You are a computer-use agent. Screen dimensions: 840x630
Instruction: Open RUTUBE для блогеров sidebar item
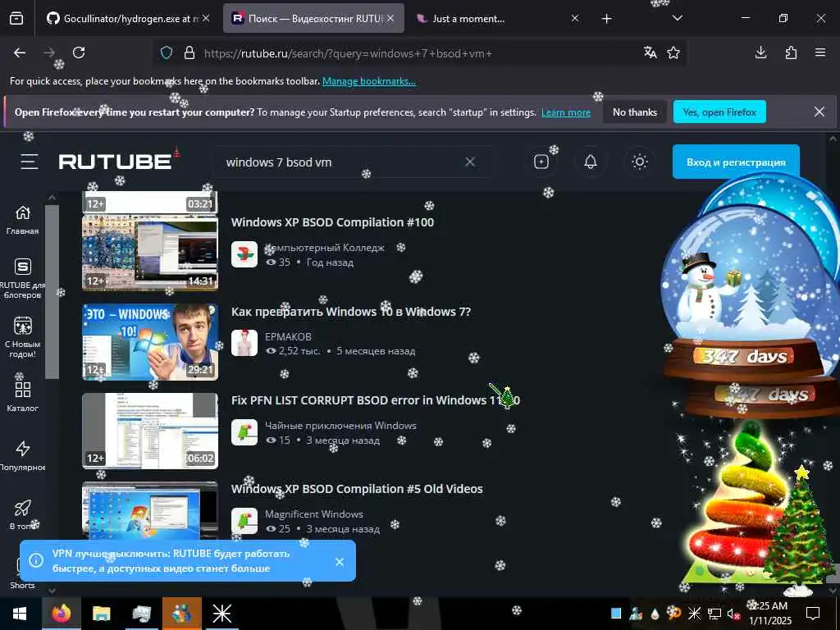[22, 279]
